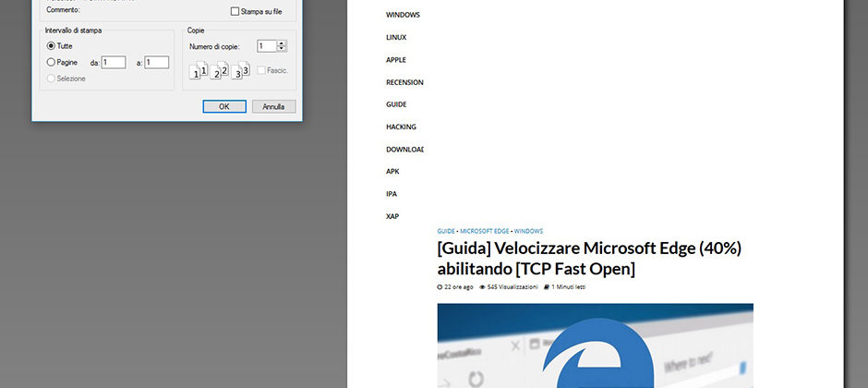Click the '1 Minuti letti' text
Viewport: 868px width, 388px height.
pos(568,287)
